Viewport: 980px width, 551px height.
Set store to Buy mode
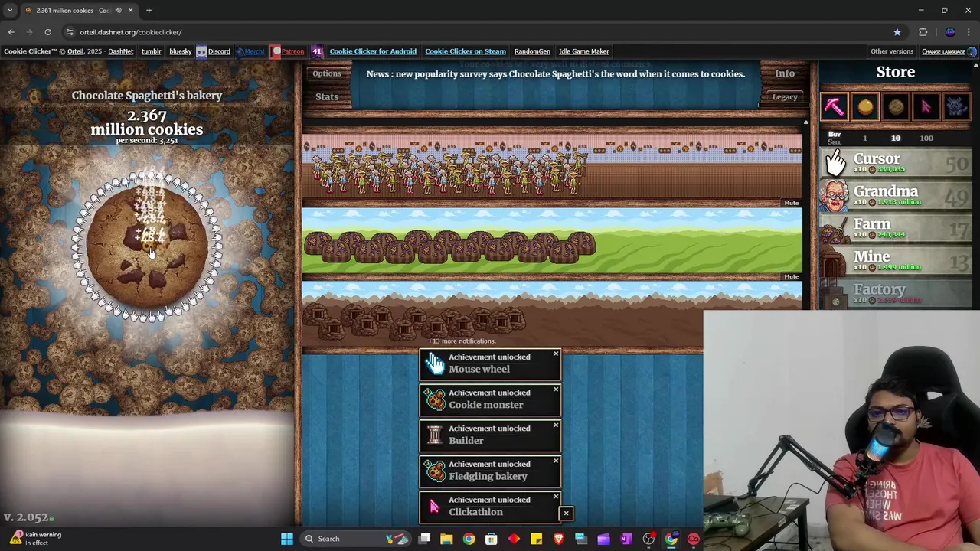(x=835, y=134)
